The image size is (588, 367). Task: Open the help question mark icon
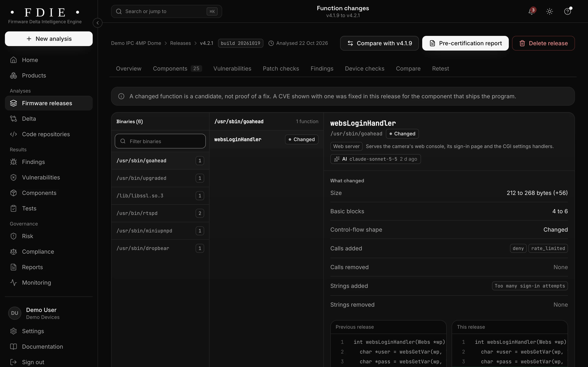(x=567, y=11)
